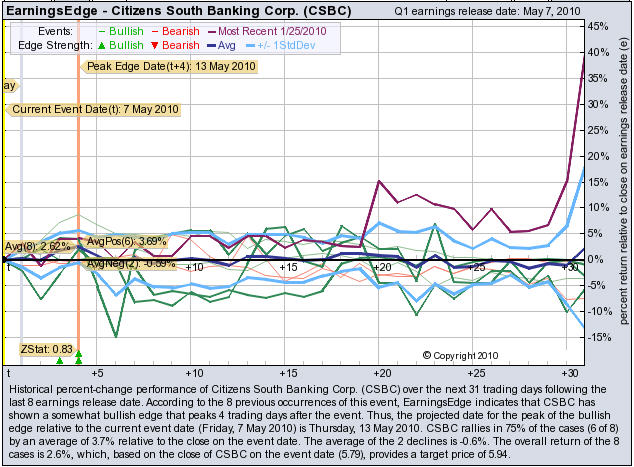Click the single green triangle left of ZStat marker
634x467 pixels.
tap(59, 360)
